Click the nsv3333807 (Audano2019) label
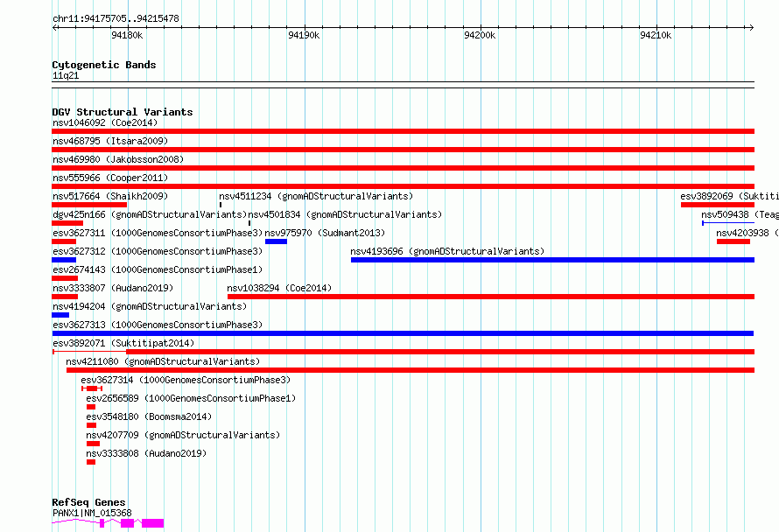This screenshot has width=779, height=532. (113, 288)
